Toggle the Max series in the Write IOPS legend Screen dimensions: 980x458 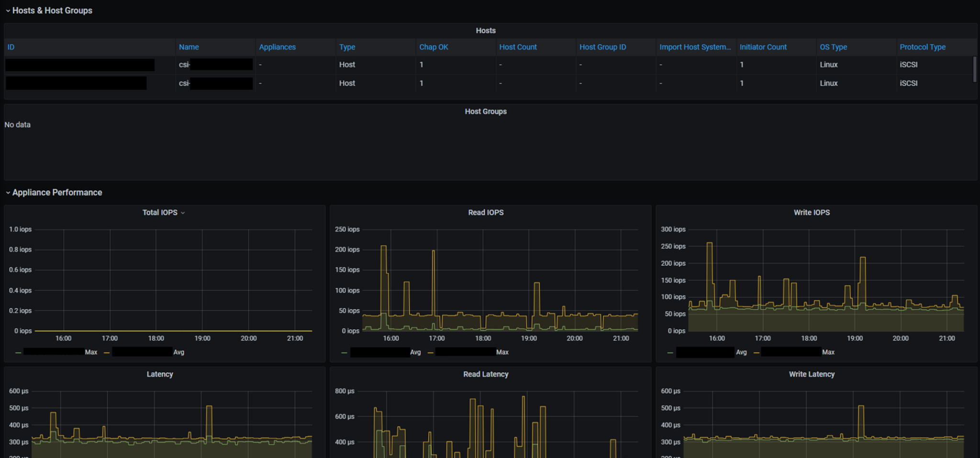click(x=828, y=352)
